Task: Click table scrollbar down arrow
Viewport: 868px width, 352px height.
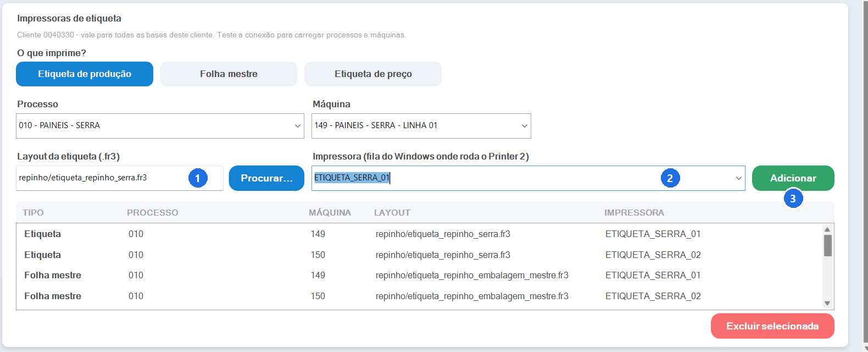Action: (827, 303)
